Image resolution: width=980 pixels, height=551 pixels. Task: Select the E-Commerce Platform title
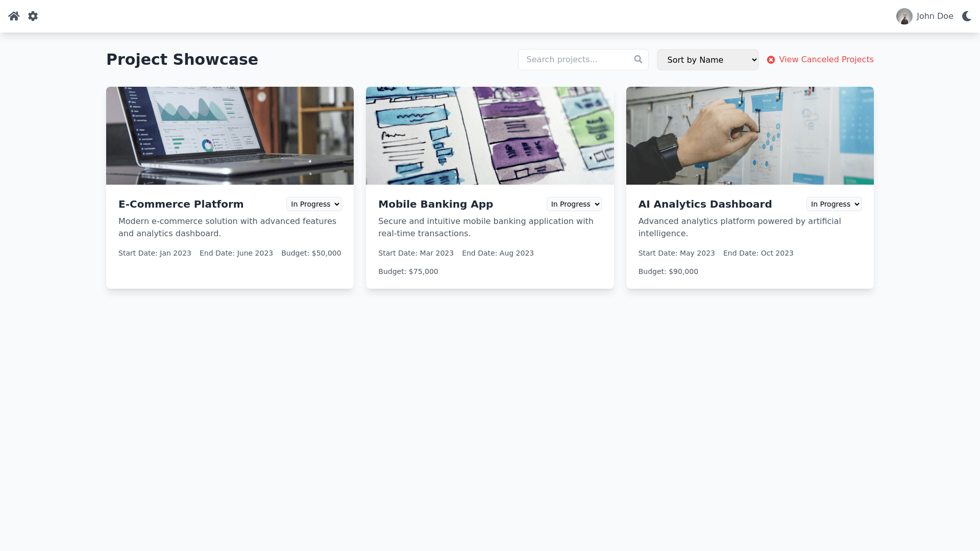coord(181,204)
